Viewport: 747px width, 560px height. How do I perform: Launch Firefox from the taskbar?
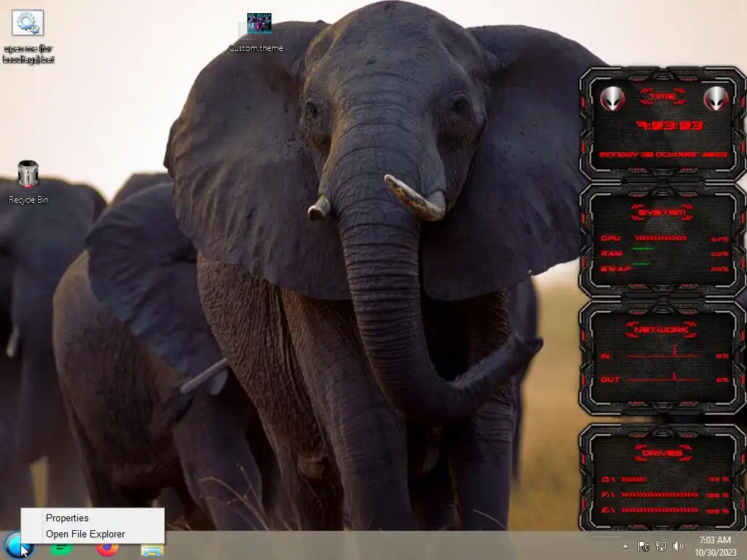pos(107,549)
